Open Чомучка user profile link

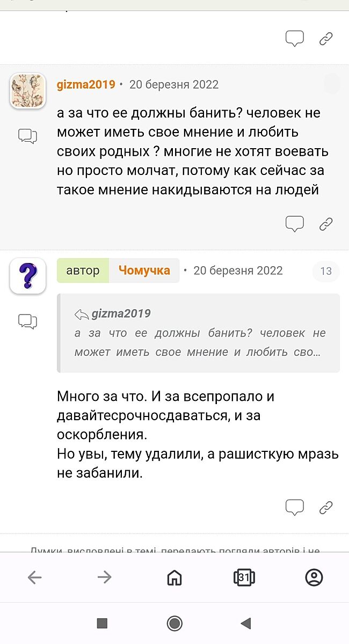pyautogui.click(x=144, y=270)
